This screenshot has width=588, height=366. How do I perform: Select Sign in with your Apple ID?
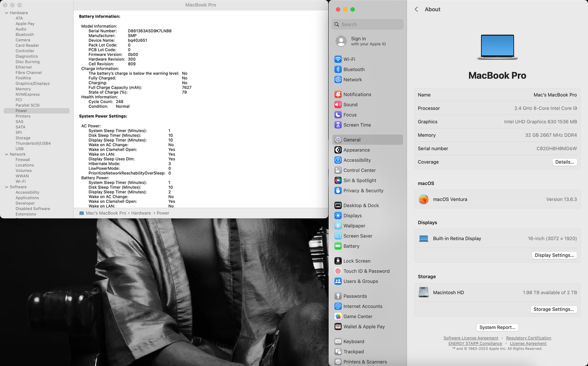367,41
